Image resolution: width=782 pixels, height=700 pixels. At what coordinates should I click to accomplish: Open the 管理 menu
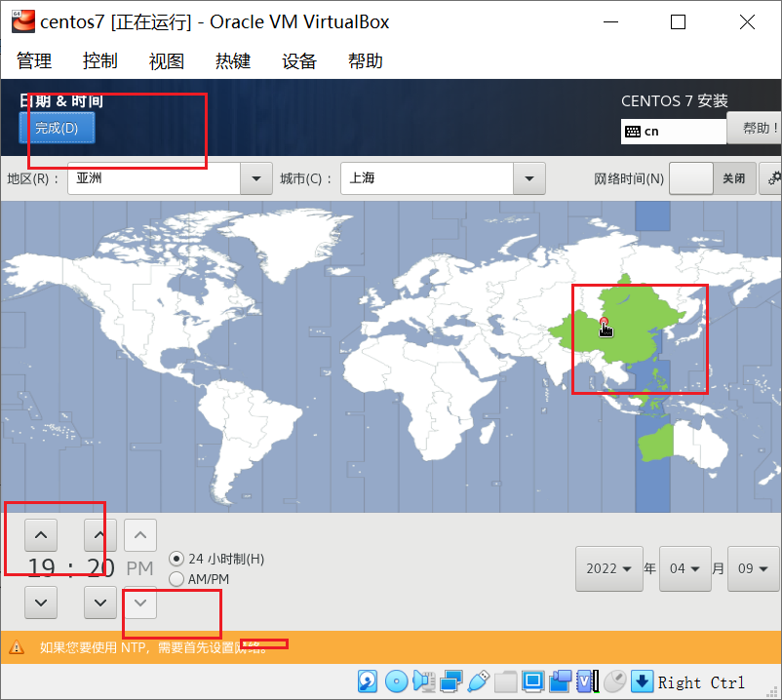click(34, 60)
